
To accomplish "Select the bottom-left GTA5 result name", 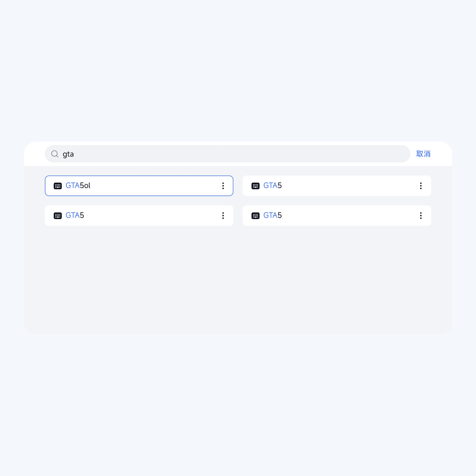I will click(75, 215).
